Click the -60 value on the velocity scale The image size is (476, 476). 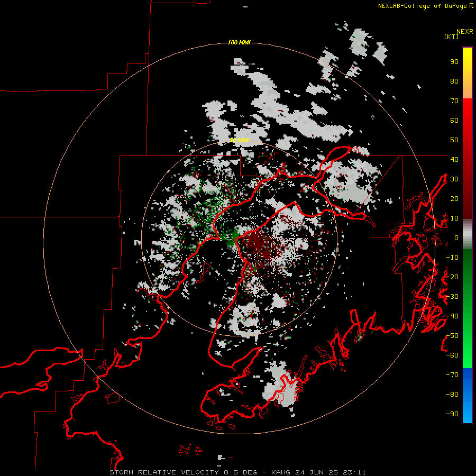pyautogui.click(x=452, y=355)
